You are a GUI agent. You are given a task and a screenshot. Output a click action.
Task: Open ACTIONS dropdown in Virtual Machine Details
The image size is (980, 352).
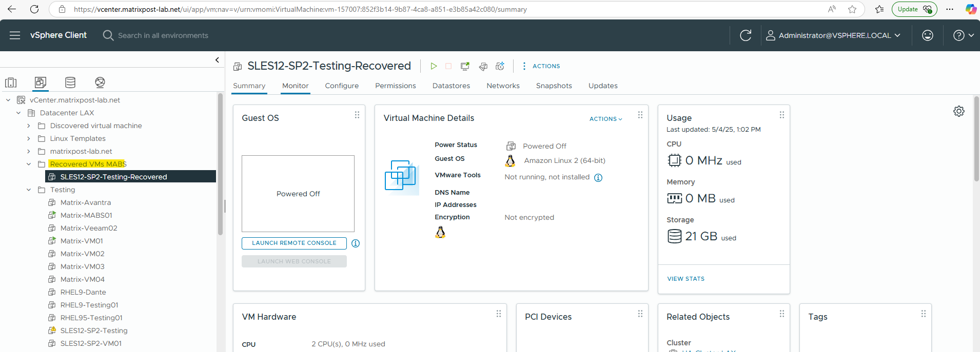605,119
